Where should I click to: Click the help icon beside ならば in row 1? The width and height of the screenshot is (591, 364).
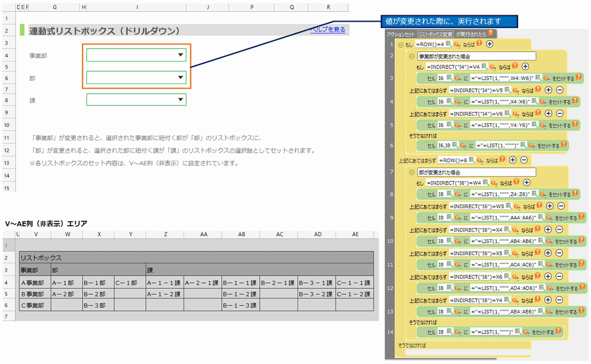[x=478, y=43]
